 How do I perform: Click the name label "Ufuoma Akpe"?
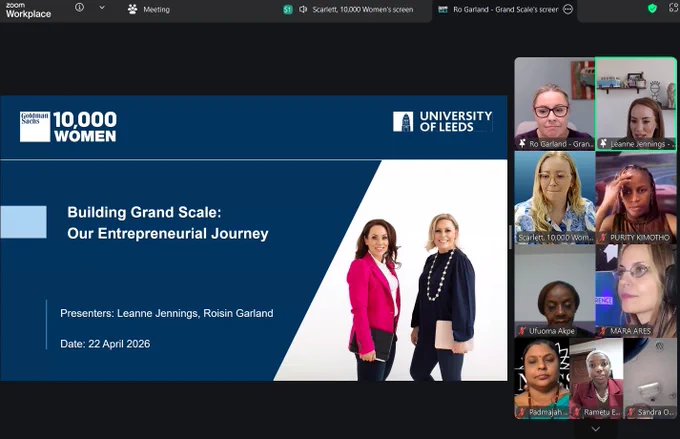point(552,331)
